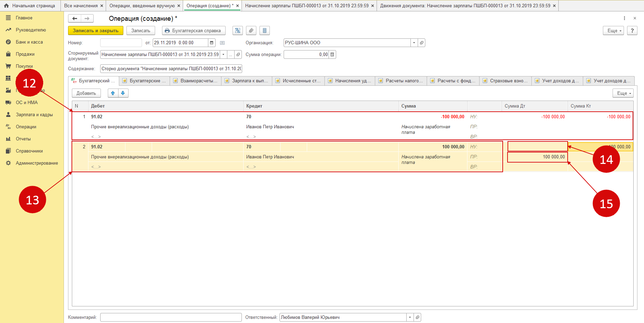Select Страховые взно... register tab
The width and height of the screenshot is (644, 323).
pos(506,81)
